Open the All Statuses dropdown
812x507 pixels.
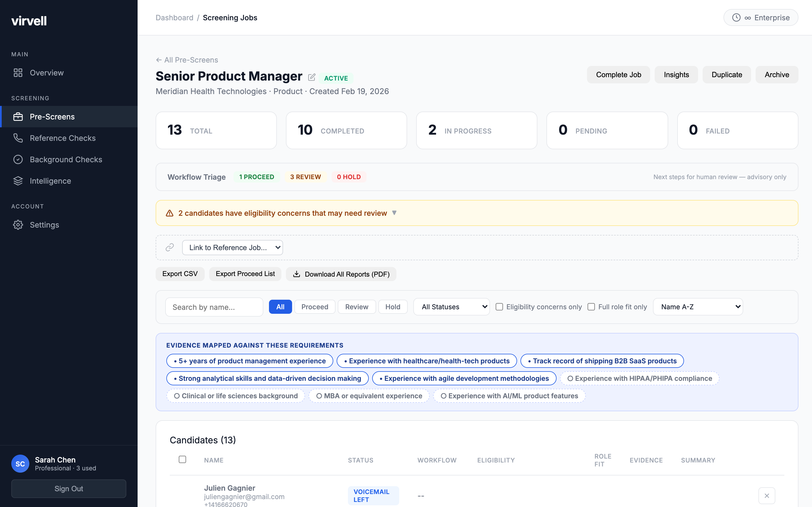tap(451, 306)
